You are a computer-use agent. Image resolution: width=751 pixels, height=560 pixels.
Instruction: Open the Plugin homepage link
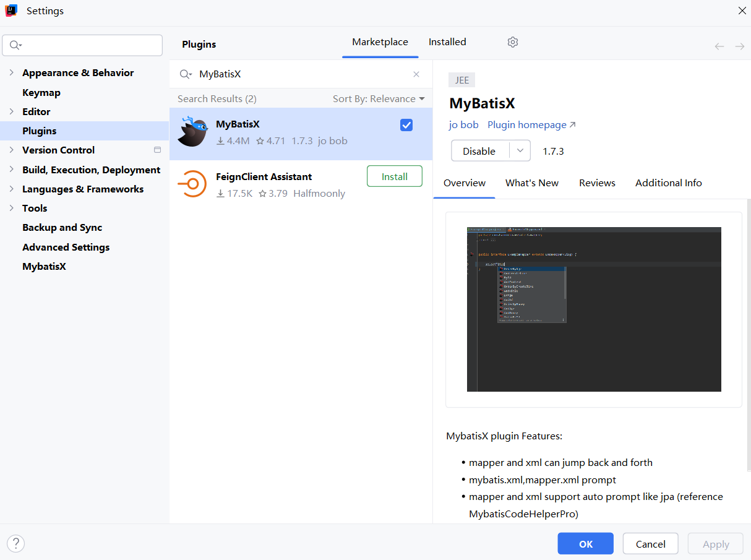[x=531, y=125]
